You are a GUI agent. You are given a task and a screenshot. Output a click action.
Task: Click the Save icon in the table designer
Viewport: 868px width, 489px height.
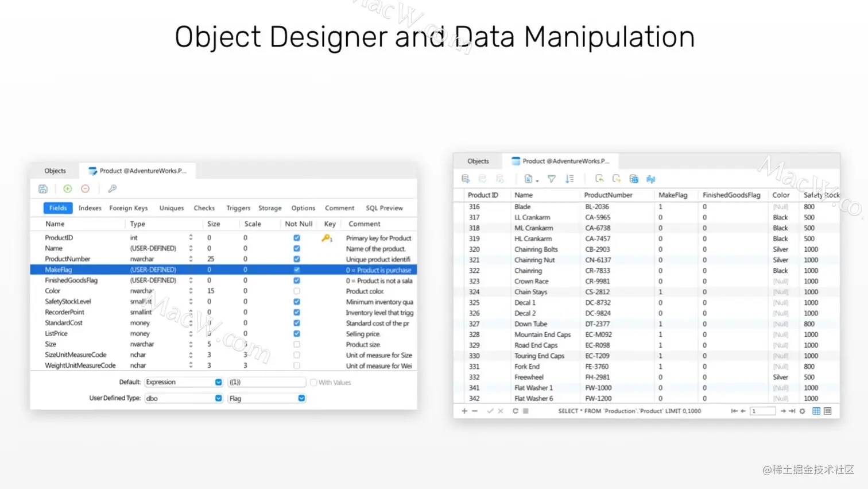[43, 188]
